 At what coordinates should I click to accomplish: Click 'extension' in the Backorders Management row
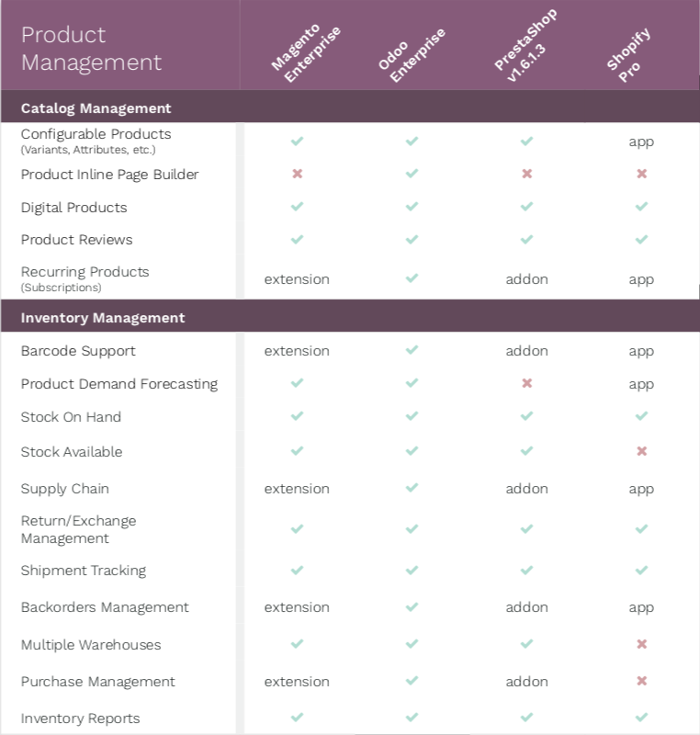[x=297, y=607]
